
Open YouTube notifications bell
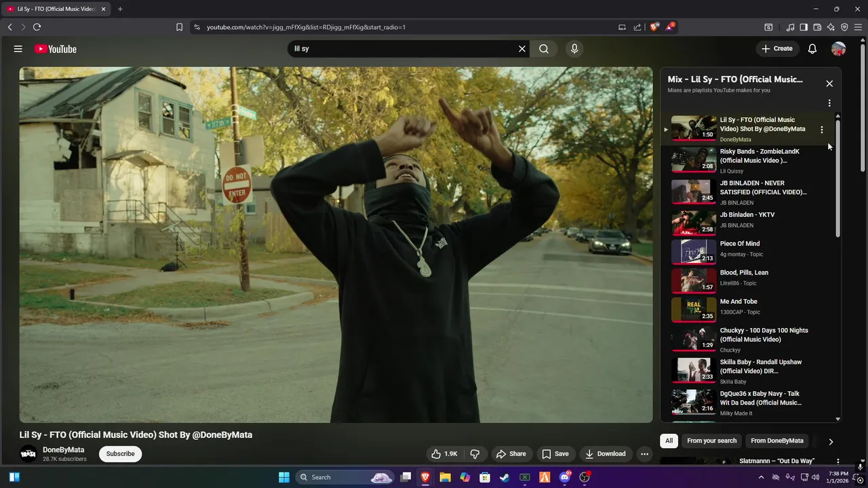pyautogui.click(x=812, y=49)
